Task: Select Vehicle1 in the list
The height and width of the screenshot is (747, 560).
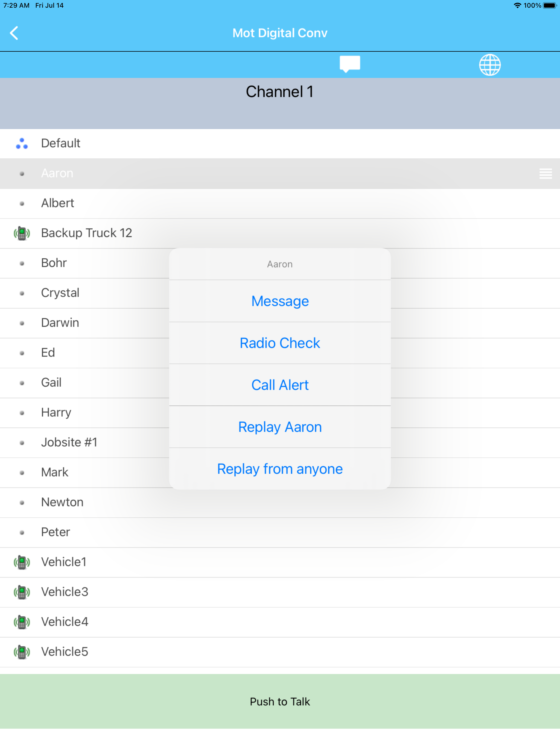Action: tap(280, 562)
